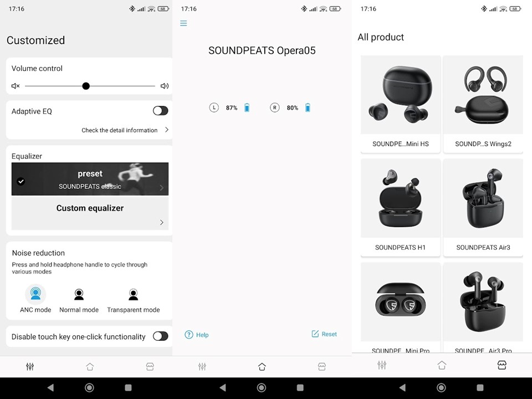Select Transparent mode icon
The height and width of the screenshot is (399, 532).
134,294
